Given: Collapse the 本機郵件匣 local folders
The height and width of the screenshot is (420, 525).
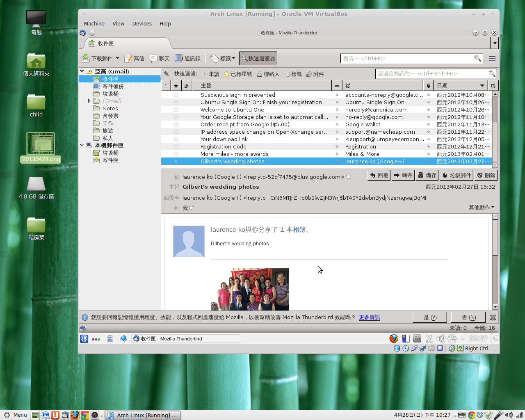Looking at the screenshot, I should [x=82, y=145].
